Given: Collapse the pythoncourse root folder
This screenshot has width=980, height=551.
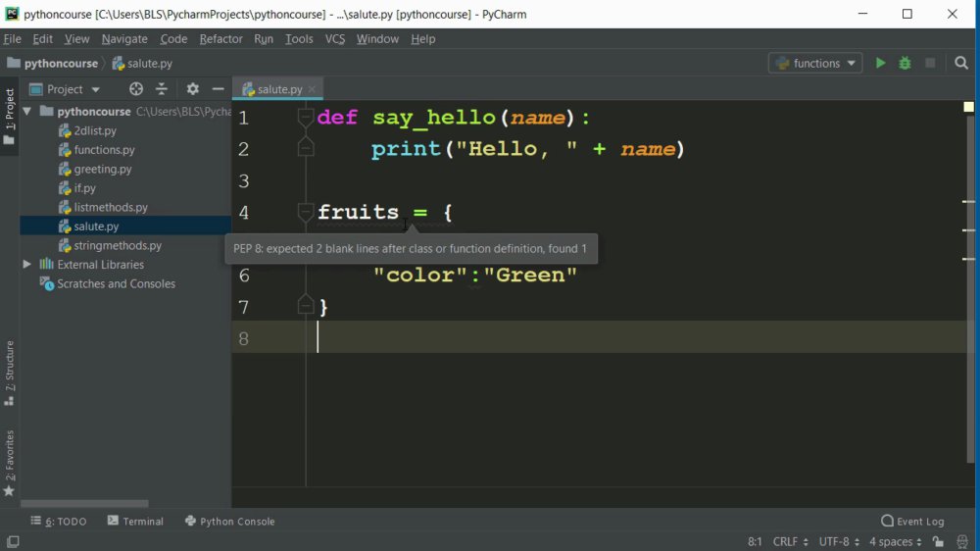Looking at the screenshot, I should point(26,112).
